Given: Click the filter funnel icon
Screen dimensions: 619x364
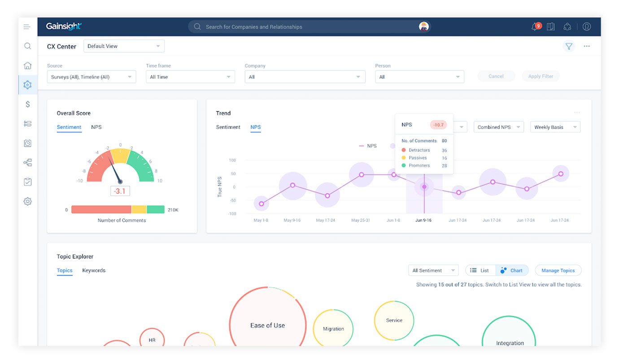Looking at the screenshot, I should (569, 46).
